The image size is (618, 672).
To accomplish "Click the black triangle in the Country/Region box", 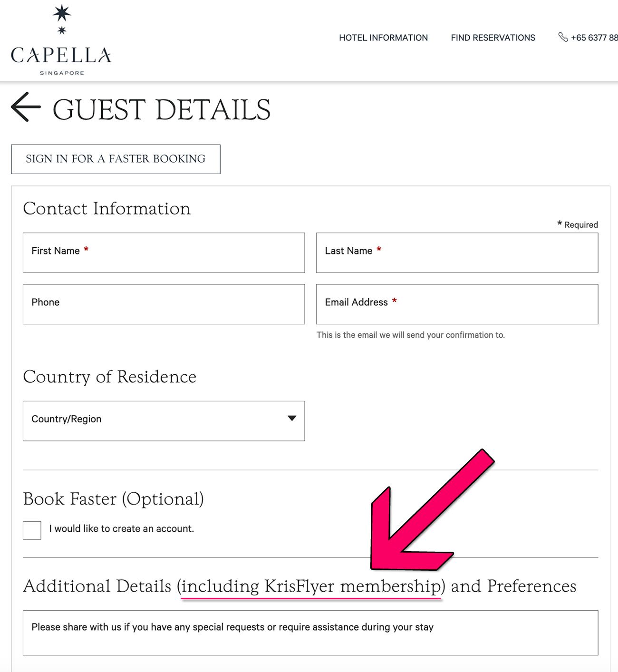I will pyautogui.click(x=292, y=418).
